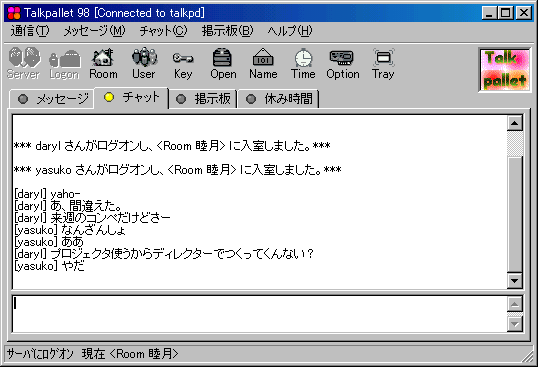538x367 pixels.
Task: Click the yasuko logon notice line
Action: tap(177, 170)
